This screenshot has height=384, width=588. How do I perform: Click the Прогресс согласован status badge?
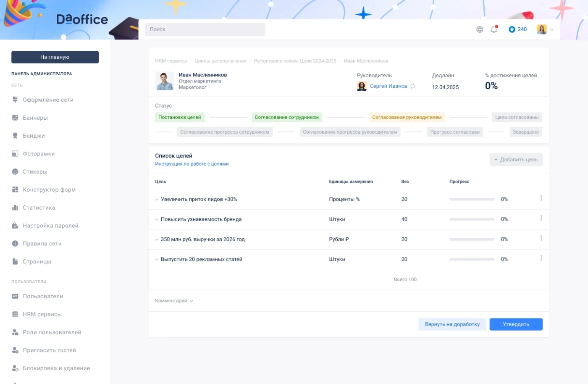coord(455,132)
